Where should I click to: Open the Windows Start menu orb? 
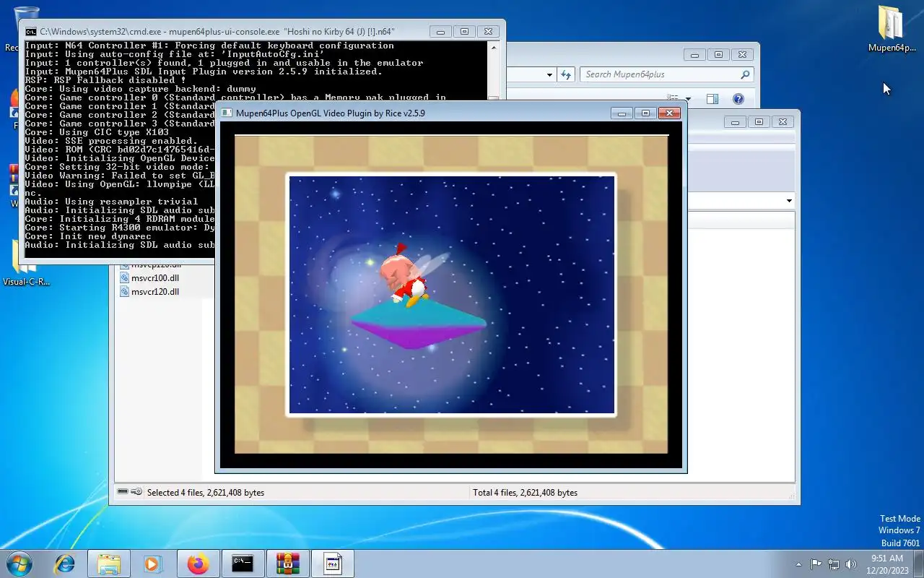19,563
